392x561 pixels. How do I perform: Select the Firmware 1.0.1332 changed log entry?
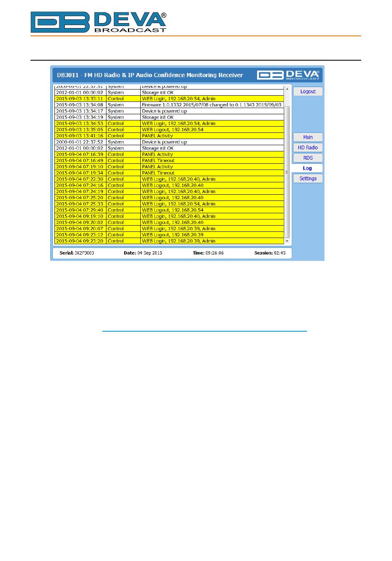pos(169,105)
